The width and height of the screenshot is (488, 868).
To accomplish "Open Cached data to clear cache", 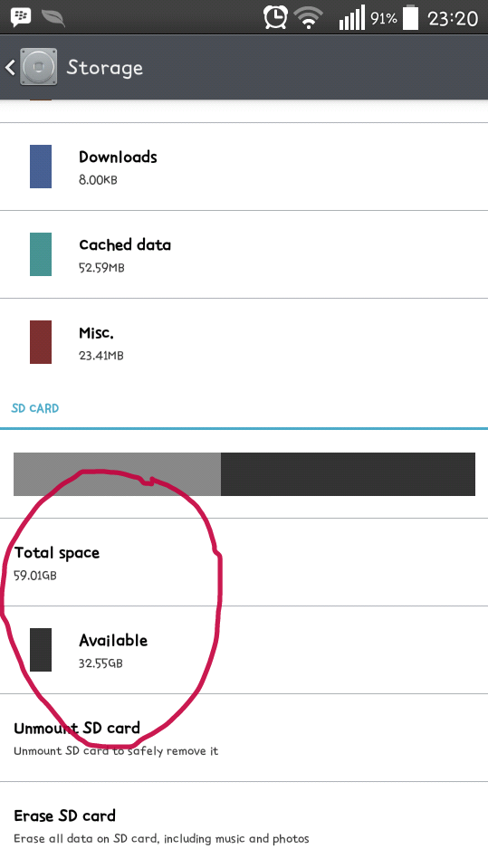I will click(244, 254).
